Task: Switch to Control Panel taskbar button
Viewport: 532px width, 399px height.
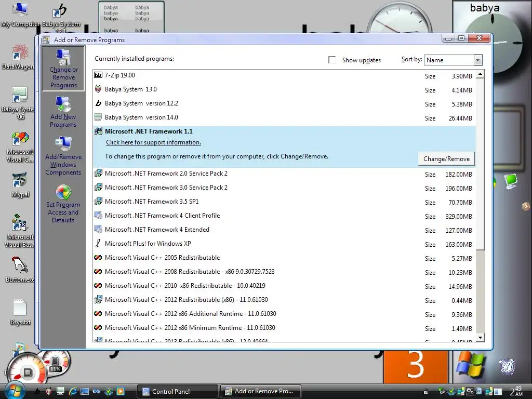Action: (177, 392)
